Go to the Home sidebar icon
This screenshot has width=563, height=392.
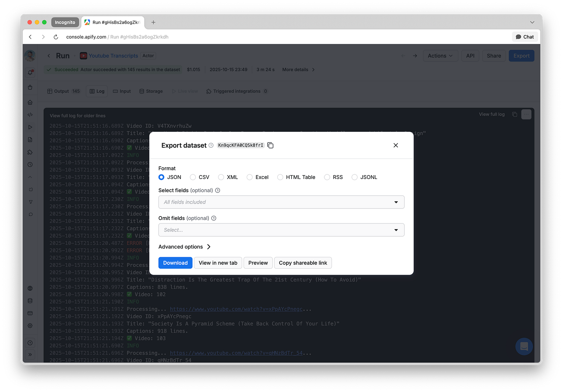30,102
